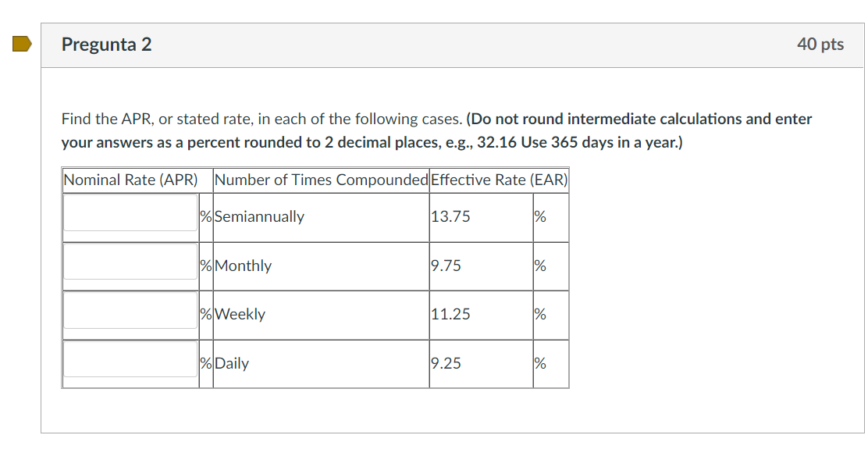Click the Daily table cell

(x=231, y=362)
